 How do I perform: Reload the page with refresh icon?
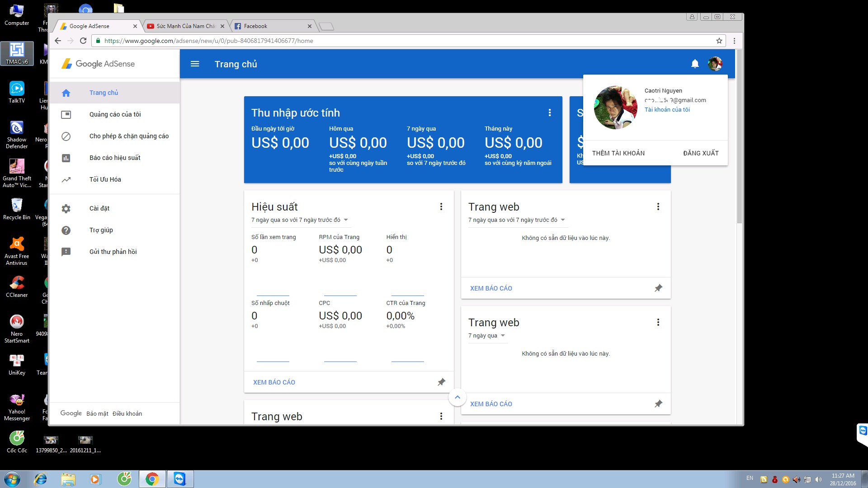click(83, 41)
